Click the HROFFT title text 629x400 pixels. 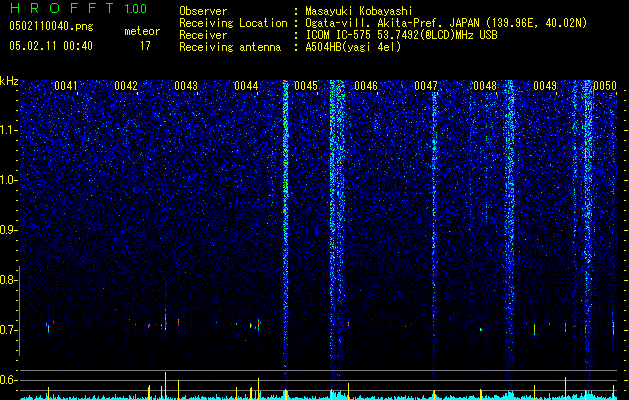tap(62, 8)
